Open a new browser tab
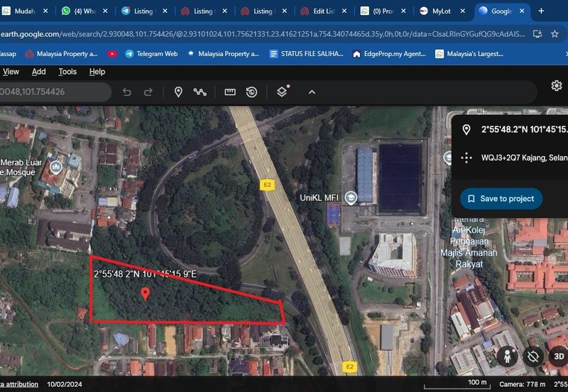568x392 pixels. point(541,11)
